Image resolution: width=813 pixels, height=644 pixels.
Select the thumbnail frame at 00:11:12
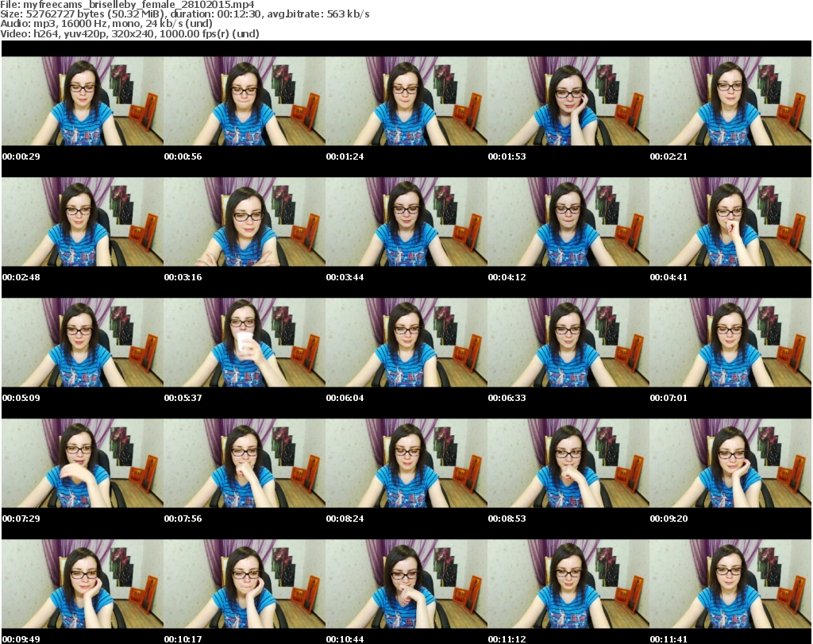coord(568,584)
